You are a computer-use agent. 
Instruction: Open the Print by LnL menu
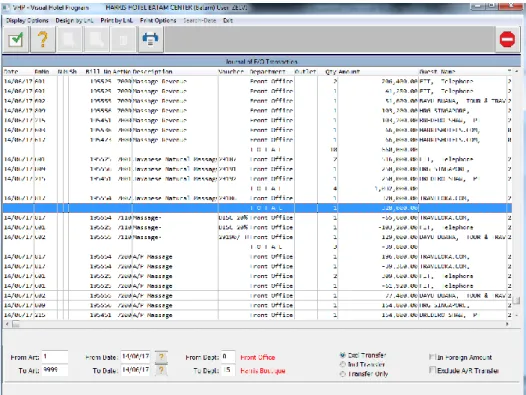[x=117, y=20]
